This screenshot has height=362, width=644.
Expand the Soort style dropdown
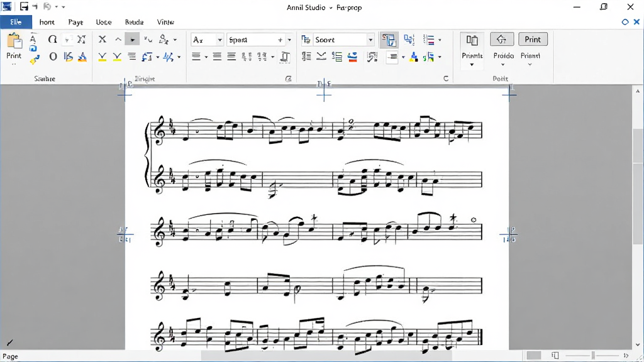(370, 40)
